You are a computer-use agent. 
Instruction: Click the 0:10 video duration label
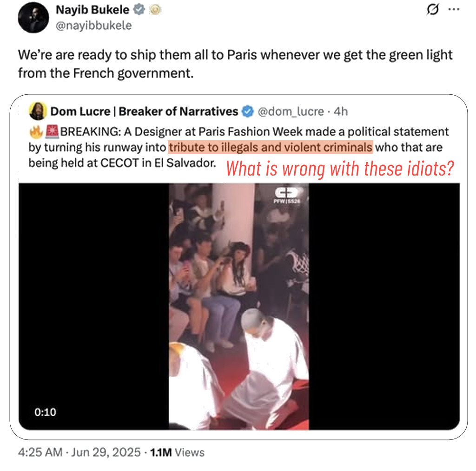[45, 412]
